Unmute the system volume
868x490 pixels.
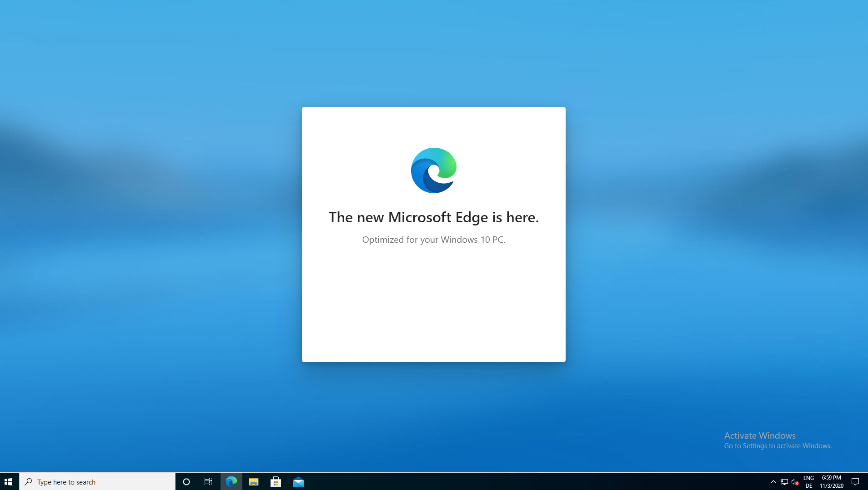tap(794, 482)
